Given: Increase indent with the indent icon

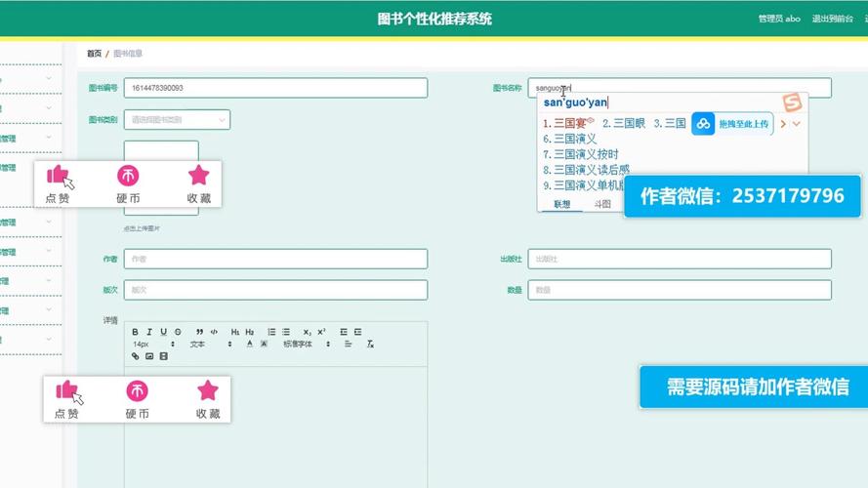Looking at the screenshot, I should [x=357, y=332].
